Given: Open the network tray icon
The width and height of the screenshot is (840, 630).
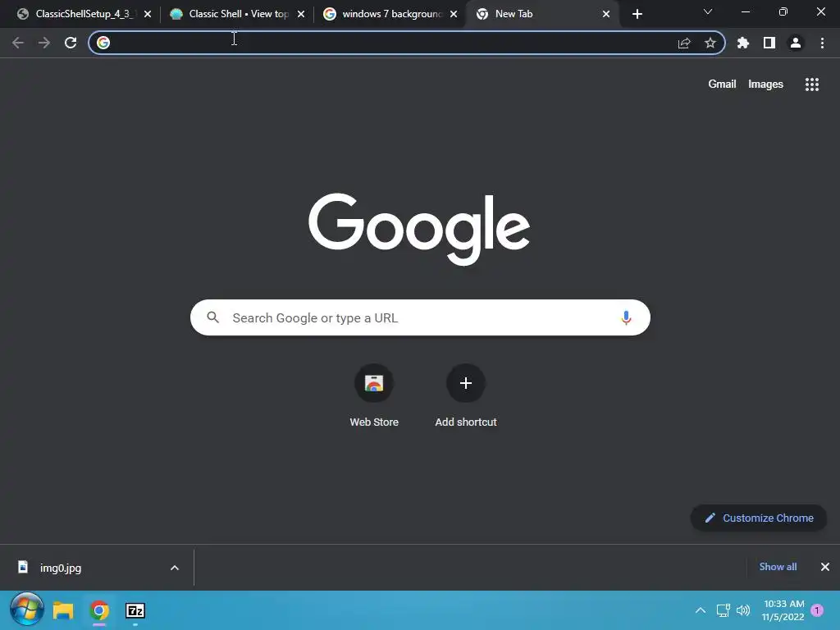Looking at the screenshot, I should tap(724, 610).
